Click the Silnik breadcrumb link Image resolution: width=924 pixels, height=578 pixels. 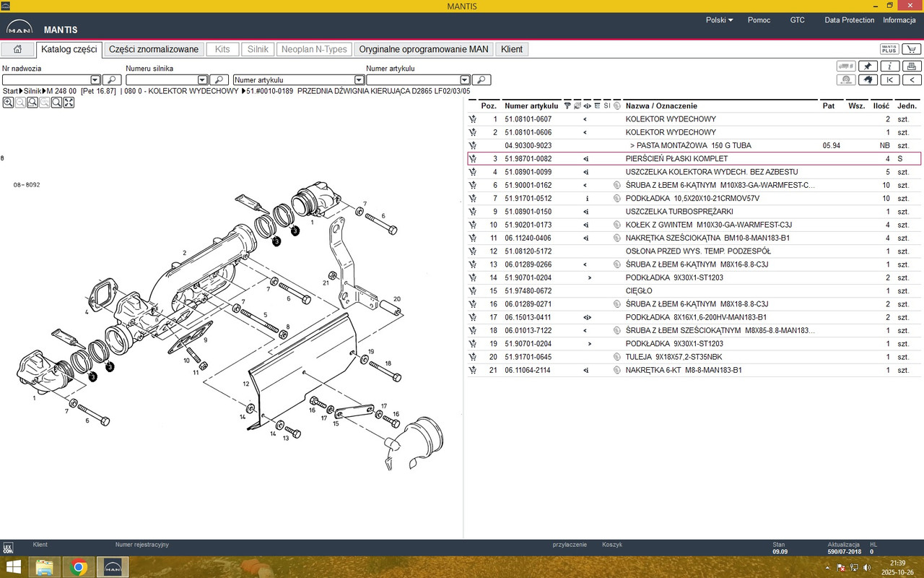(32, 91)
